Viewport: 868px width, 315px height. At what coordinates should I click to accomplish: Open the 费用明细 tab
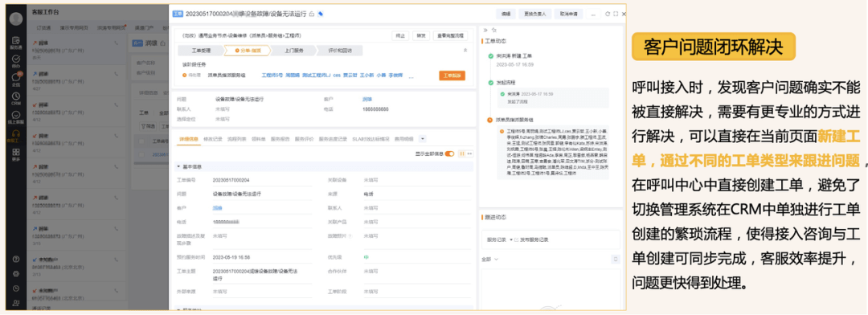point(403,139)
